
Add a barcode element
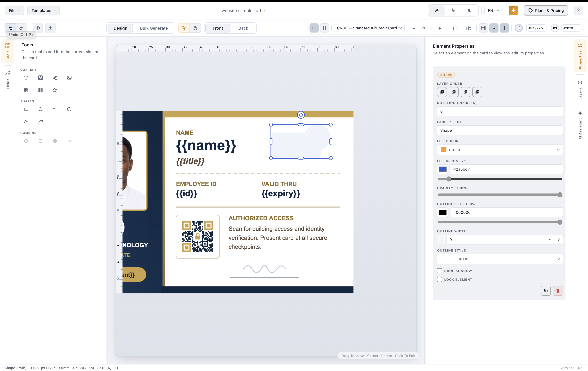(41, 90)
